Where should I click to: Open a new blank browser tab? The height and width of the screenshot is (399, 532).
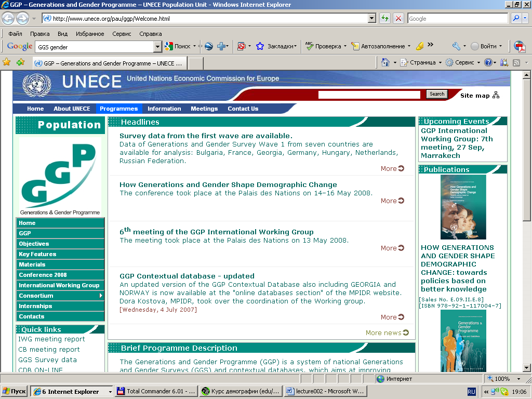pyautogui.click(x=196, y=63)
